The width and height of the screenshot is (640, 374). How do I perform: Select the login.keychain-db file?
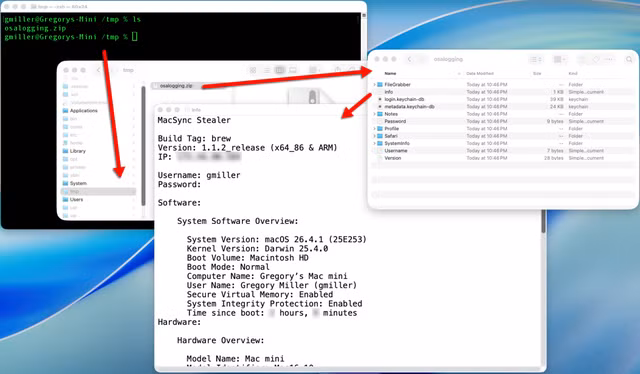(404, 99)
